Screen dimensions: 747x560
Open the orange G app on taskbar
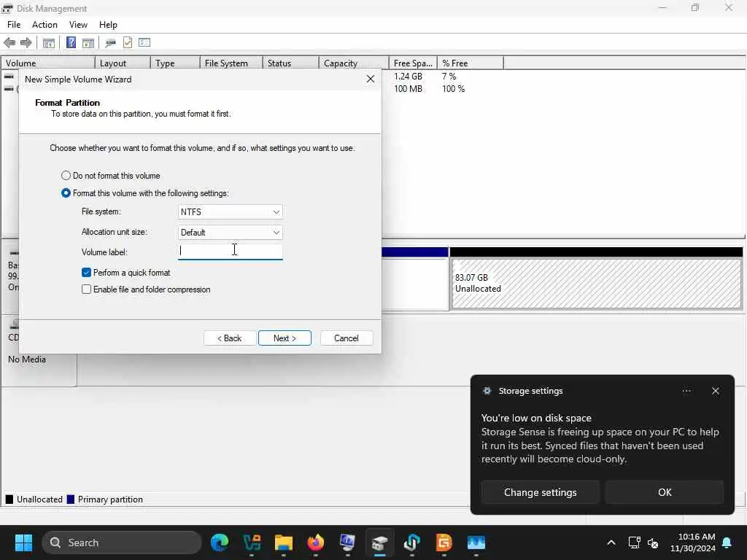(x=444, y=542)
